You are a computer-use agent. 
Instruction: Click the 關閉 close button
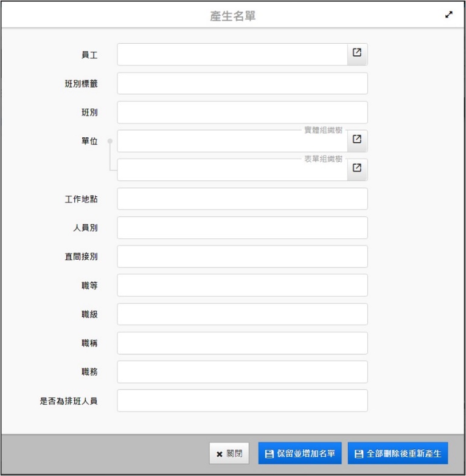230,454
